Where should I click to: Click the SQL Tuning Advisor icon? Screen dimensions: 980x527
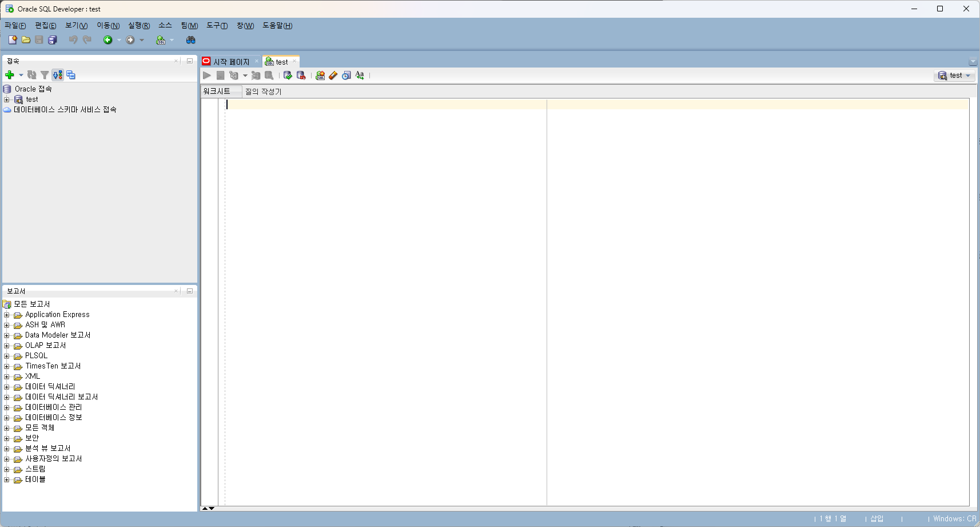(269, 76)
